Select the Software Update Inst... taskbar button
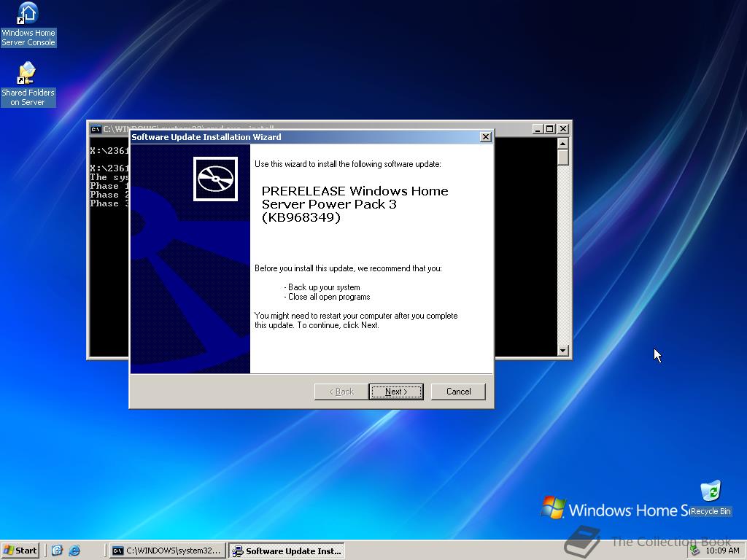The image size is (747, 560). [286, 551]
